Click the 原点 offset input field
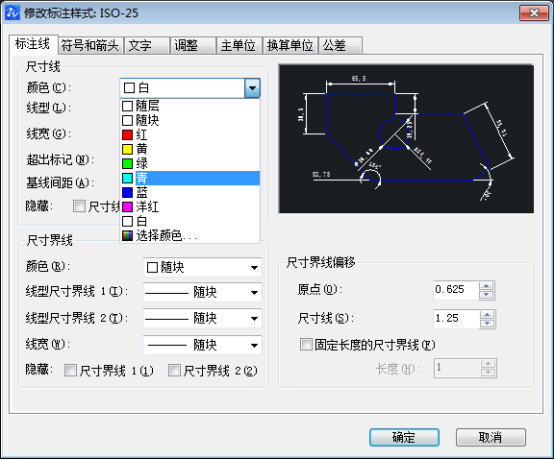554x460 pixels. coord(456,290)
